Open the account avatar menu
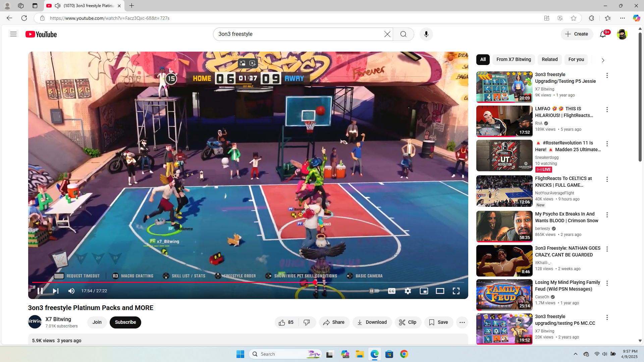This screenshot has height=362, width=644. pyautogui.click(x=622, y=34)
